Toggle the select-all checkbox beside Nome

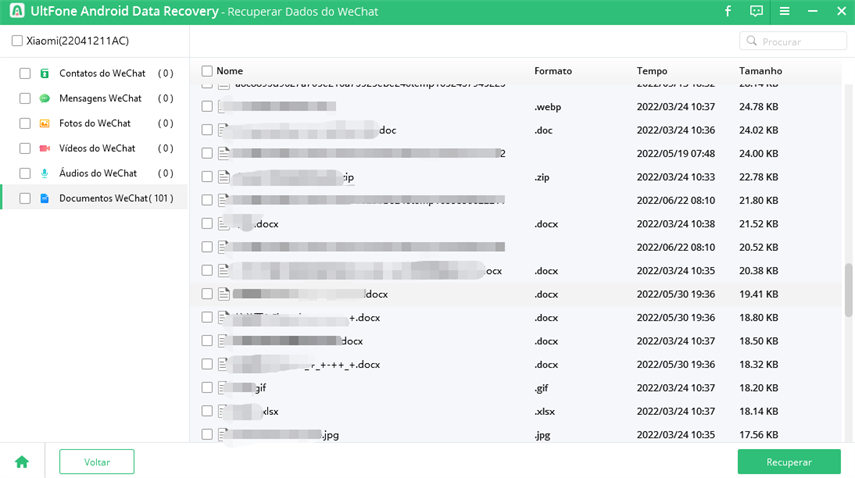tap(207, 71)
